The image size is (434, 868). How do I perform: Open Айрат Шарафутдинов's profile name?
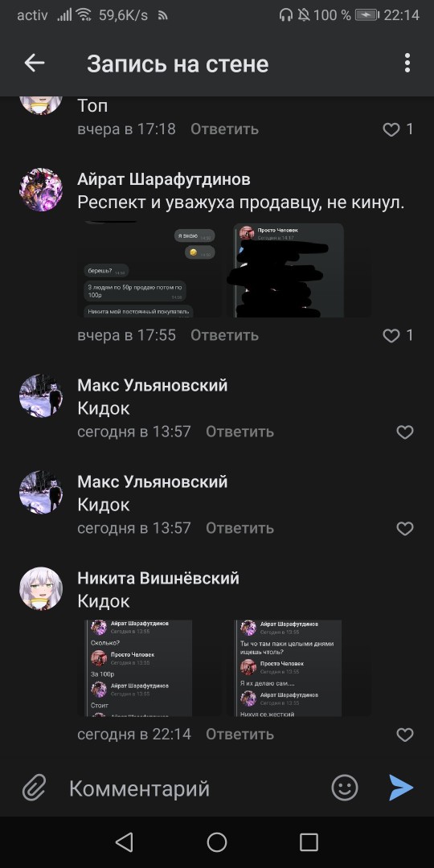point(164,179)
